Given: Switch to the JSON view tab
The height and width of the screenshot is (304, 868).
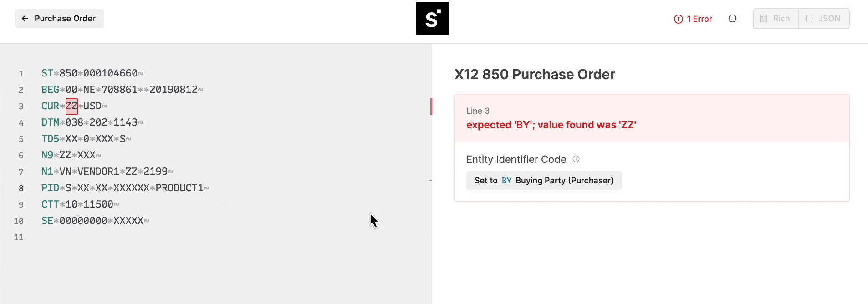Looking at the screenshot, I should [824, 19].
